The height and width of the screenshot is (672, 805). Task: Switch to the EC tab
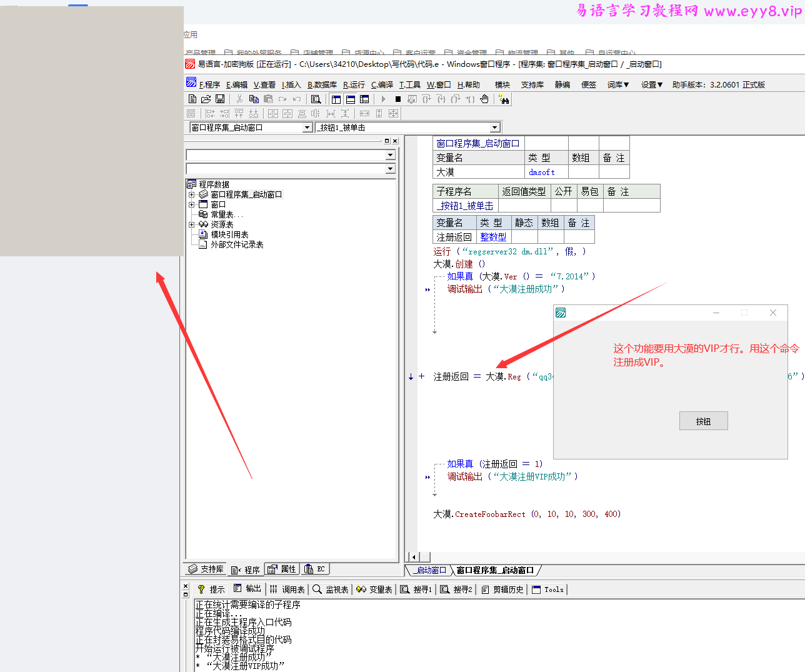pos(315,569)
